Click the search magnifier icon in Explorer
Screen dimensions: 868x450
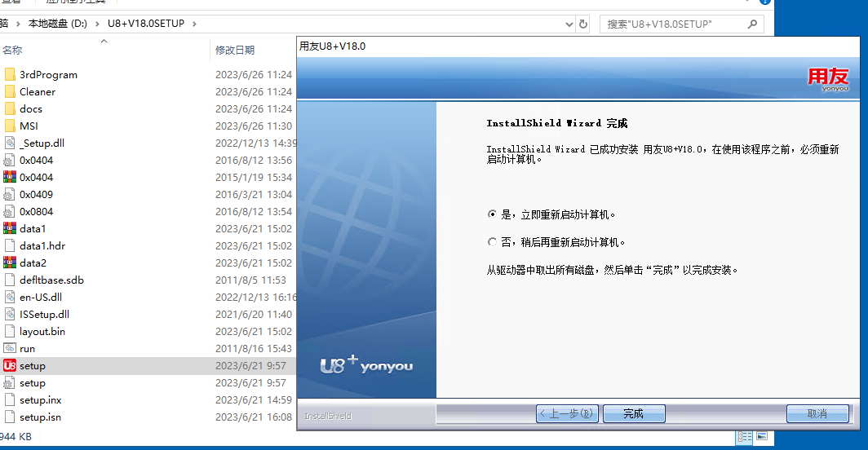(752, 24)
